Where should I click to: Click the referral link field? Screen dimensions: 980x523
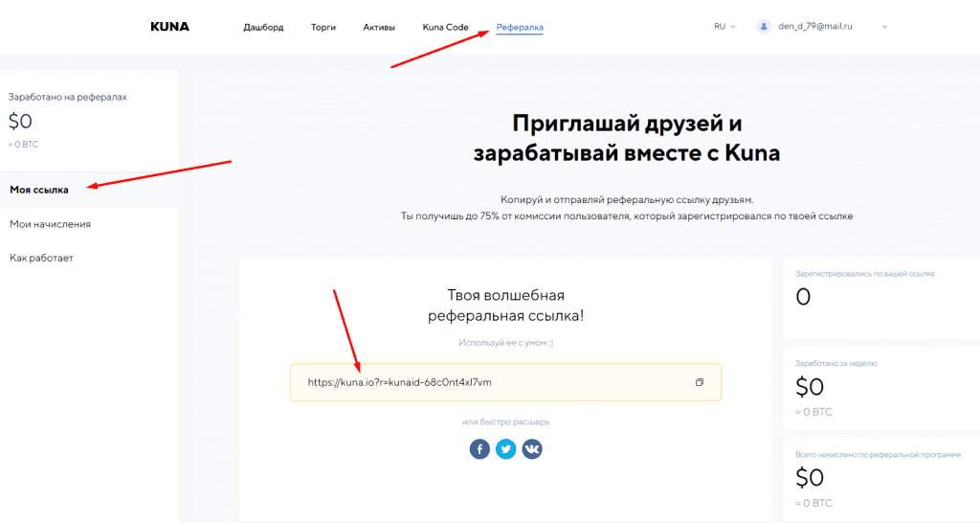click(505, 382)
